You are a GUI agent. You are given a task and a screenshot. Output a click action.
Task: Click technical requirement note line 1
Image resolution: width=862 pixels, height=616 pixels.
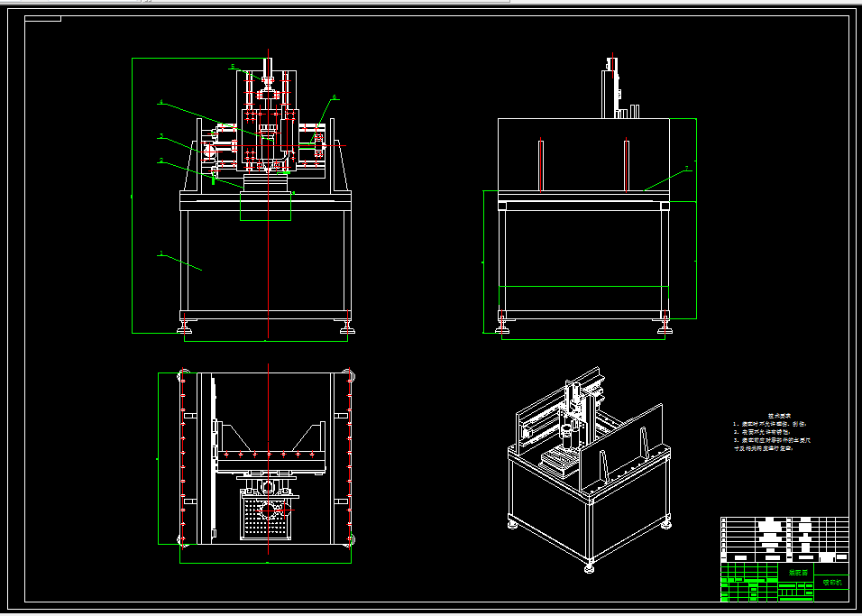tap(770, 424)
